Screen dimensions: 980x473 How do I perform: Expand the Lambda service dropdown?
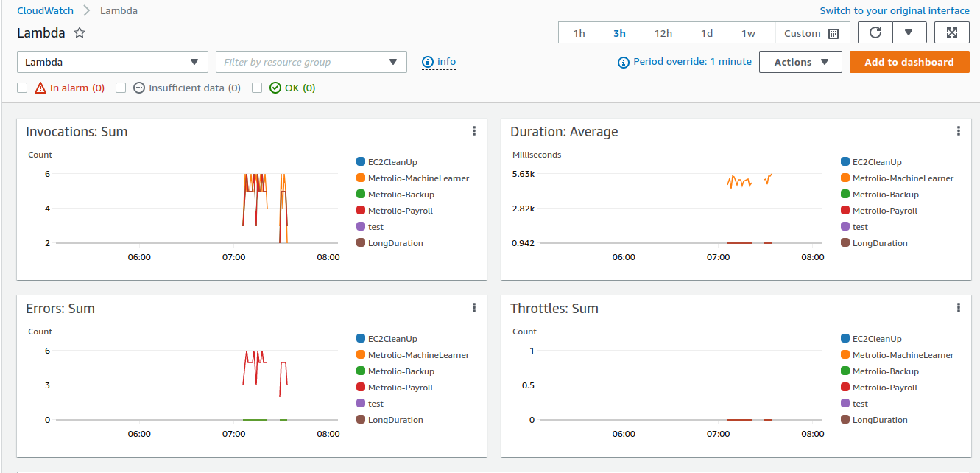point(112,62)
